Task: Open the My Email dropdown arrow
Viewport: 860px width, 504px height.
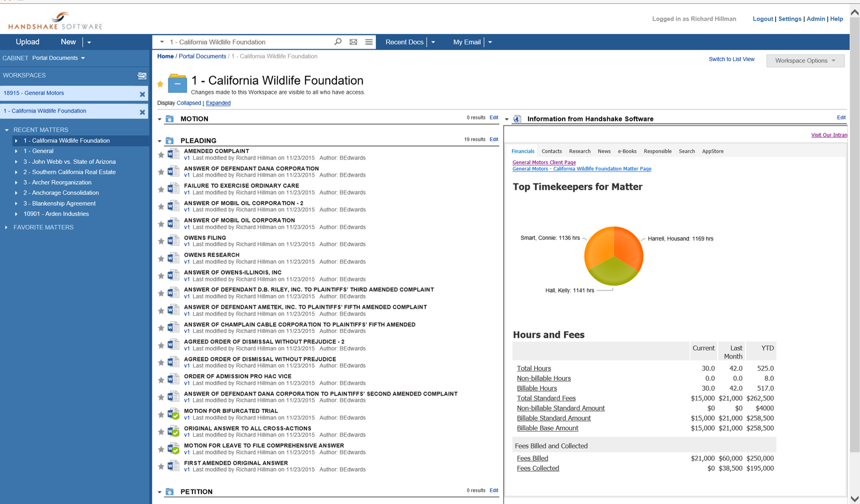Action: [490, 42]
